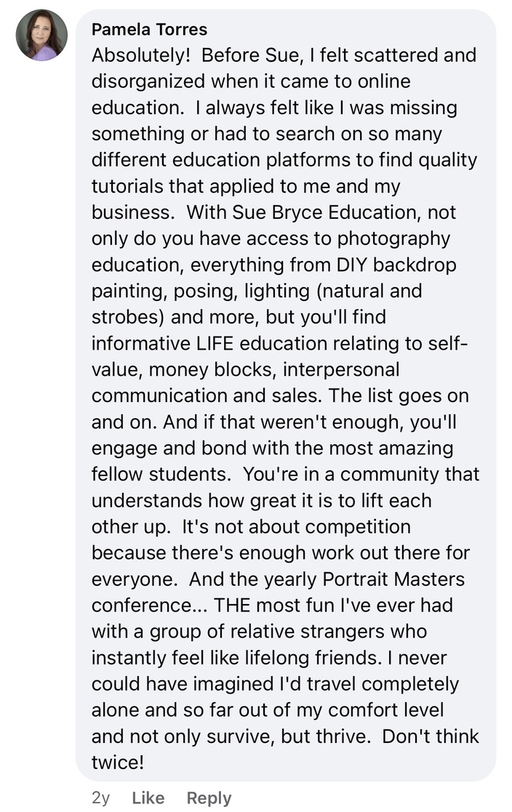Like Pamela Torres's comment

click(148, 797)
